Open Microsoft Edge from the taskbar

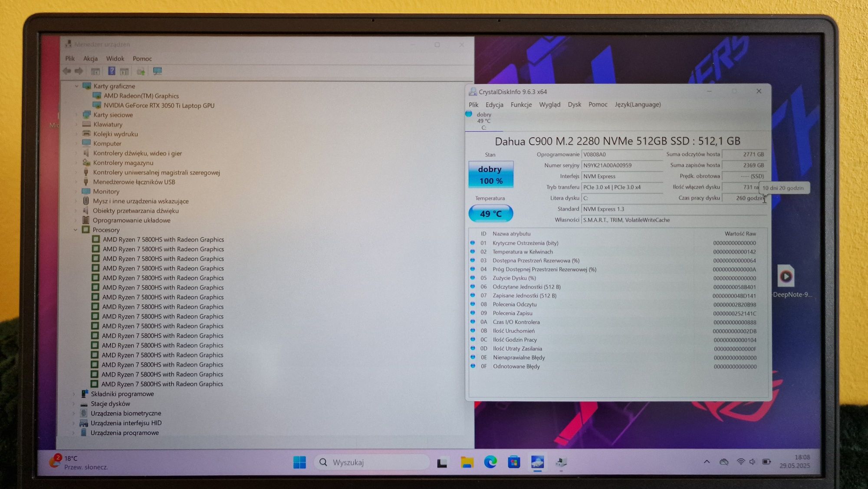(x=490, y=463)
